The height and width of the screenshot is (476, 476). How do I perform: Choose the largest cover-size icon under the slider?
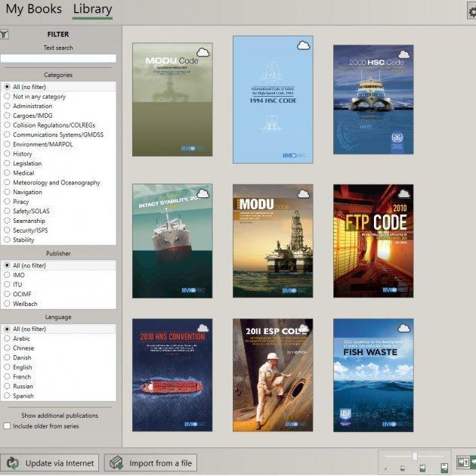coord(444,468)
